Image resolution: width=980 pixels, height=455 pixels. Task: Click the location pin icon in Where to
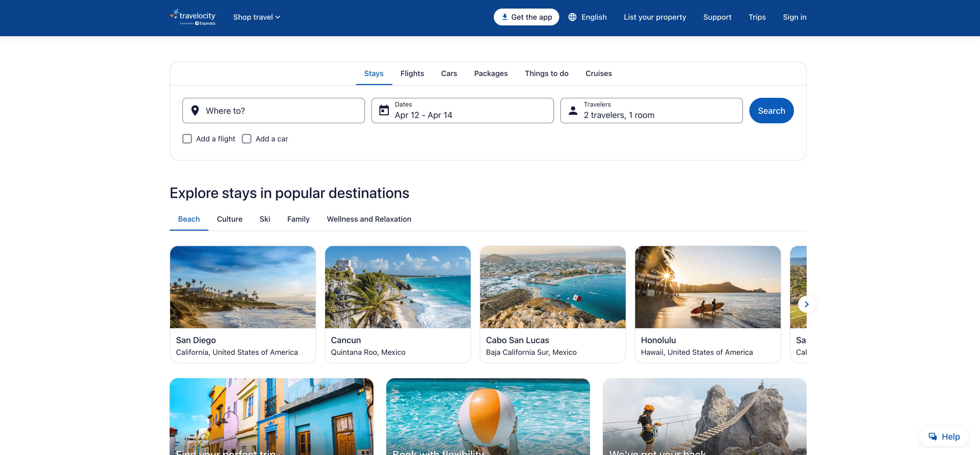pos(195,110)
